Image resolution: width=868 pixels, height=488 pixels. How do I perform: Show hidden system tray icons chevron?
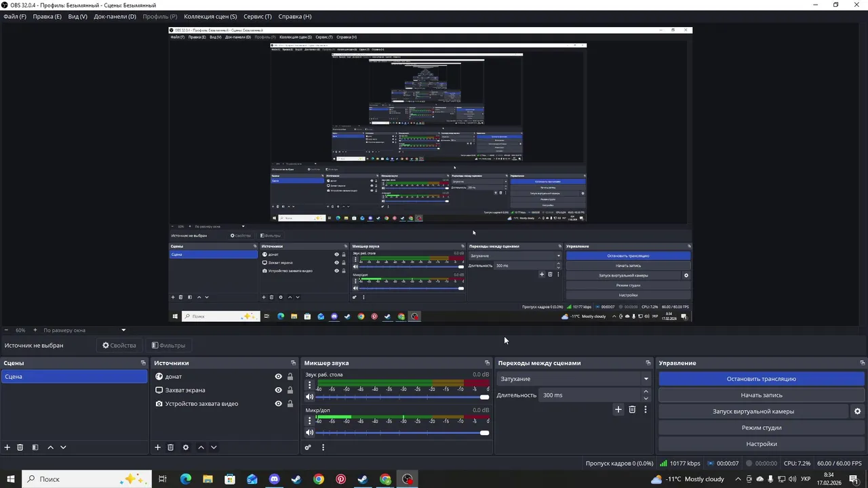click(738, 479)
